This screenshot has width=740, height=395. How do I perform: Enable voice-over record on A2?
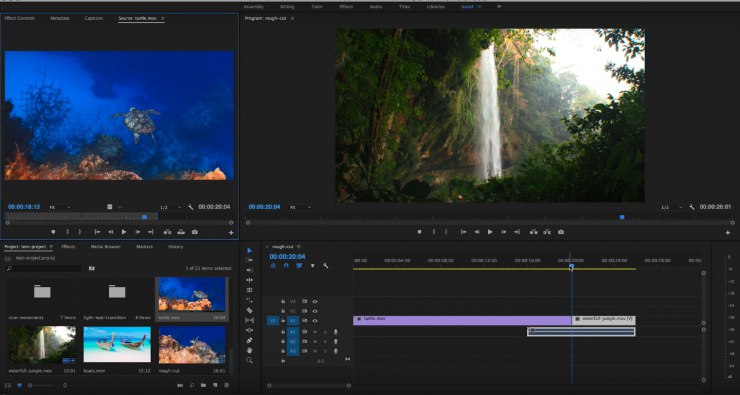point(336,341)
